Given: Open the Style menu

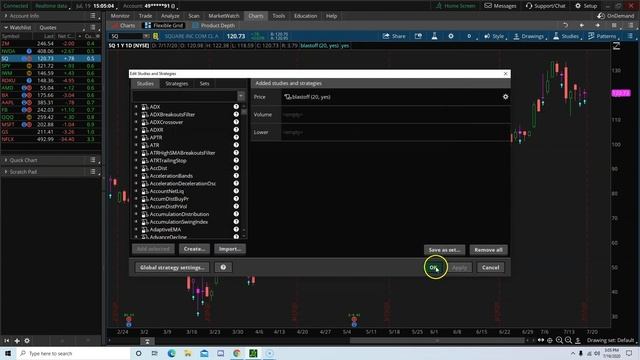Looking at the screenshot, I should (x=494, y=36).
